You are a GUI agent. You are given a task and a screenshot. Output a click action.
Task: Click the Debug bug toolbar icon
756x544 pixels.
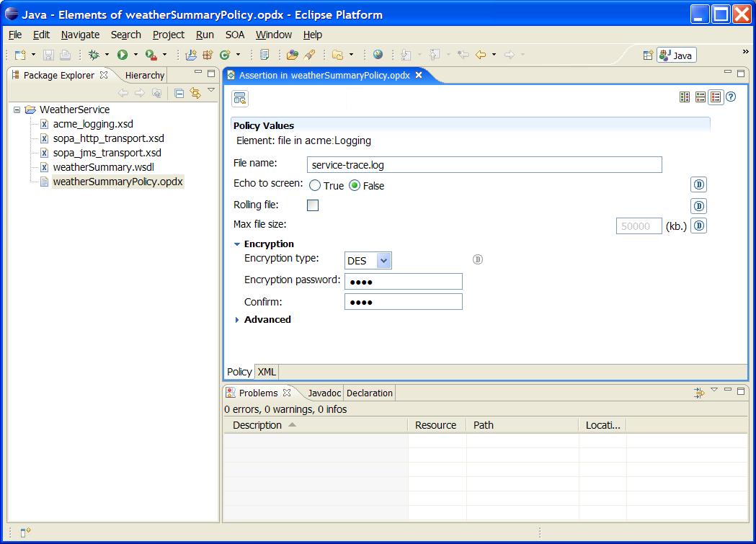coord(94,55)
